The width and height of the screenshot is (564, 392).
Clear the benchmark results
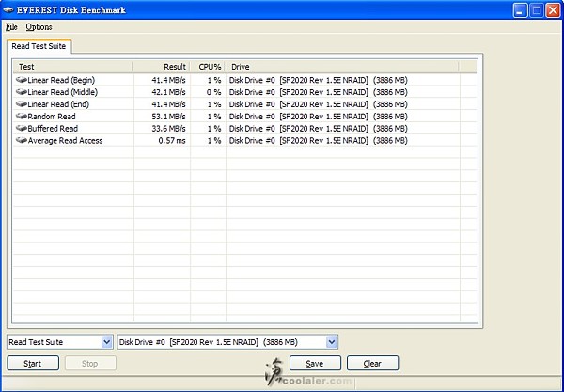click(372, 363)
